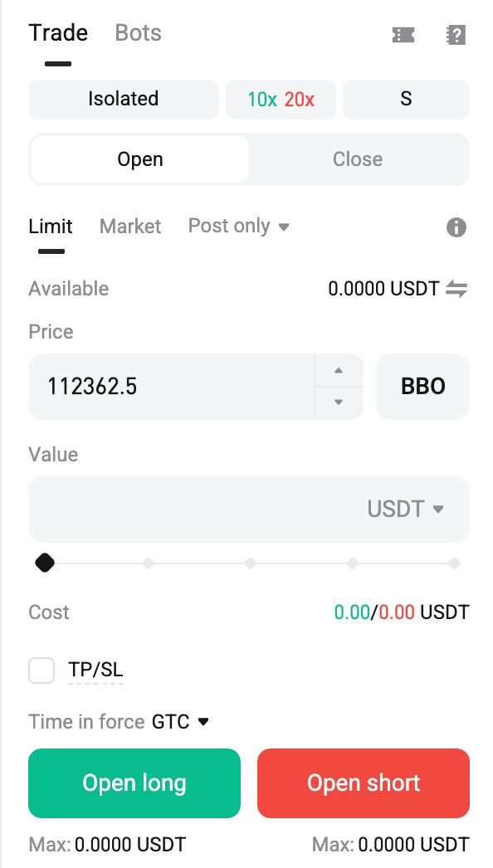
Task: Select the Market order tab
Action: coord(130,227)
